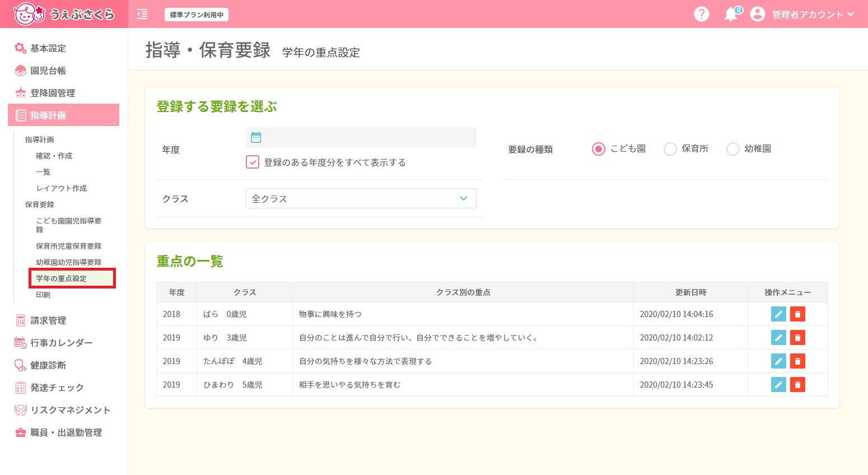
Task: Click the 標準プラン利用中 badge
Action: pyautogui.click(x=197, y=15)
